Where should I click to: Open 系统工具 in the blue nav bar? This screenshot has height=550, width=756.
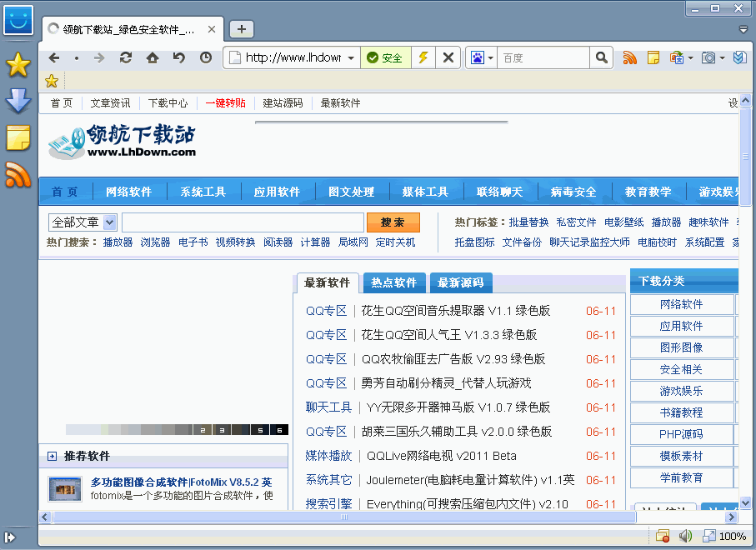tap(203, 192)
